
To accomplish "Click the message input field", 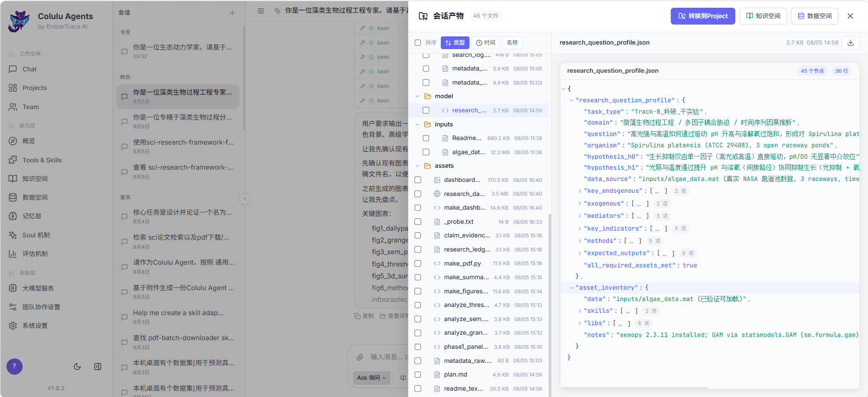I will click(389, 357).
